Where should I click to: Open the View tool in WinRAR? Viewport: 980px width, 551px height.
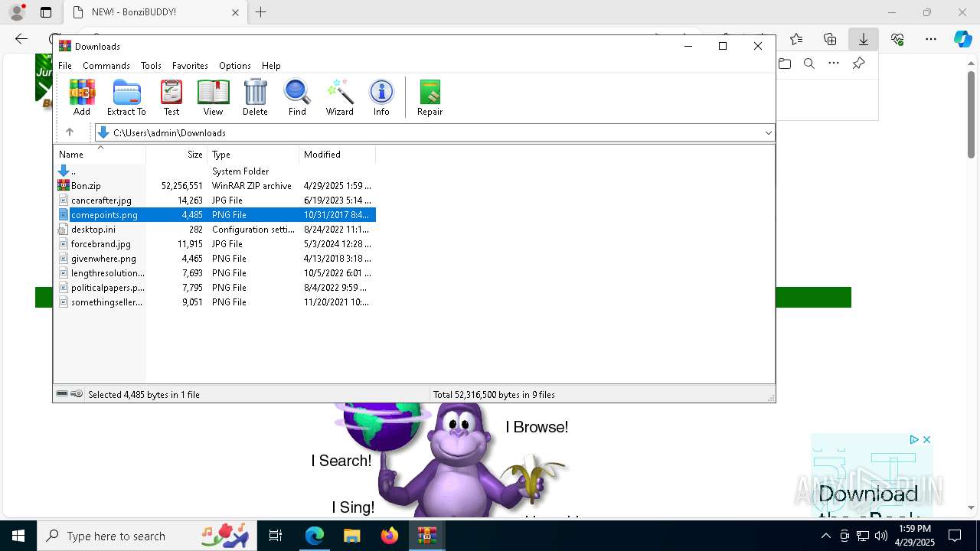tap(213, 97)
